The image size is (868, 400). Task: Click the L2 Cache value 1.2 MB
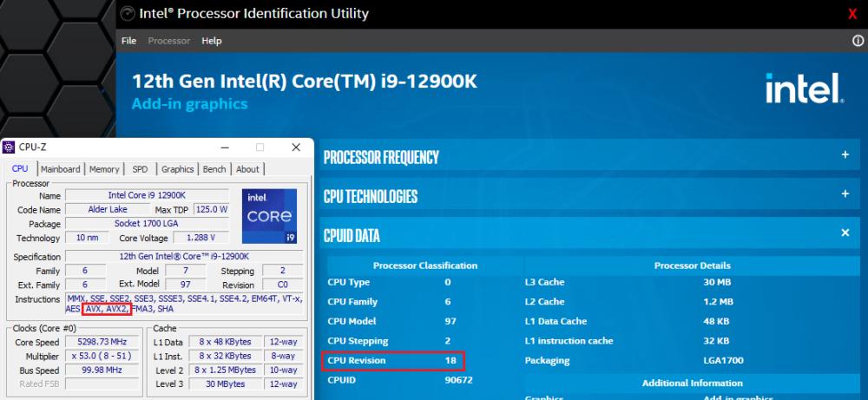tap(718, 302)
